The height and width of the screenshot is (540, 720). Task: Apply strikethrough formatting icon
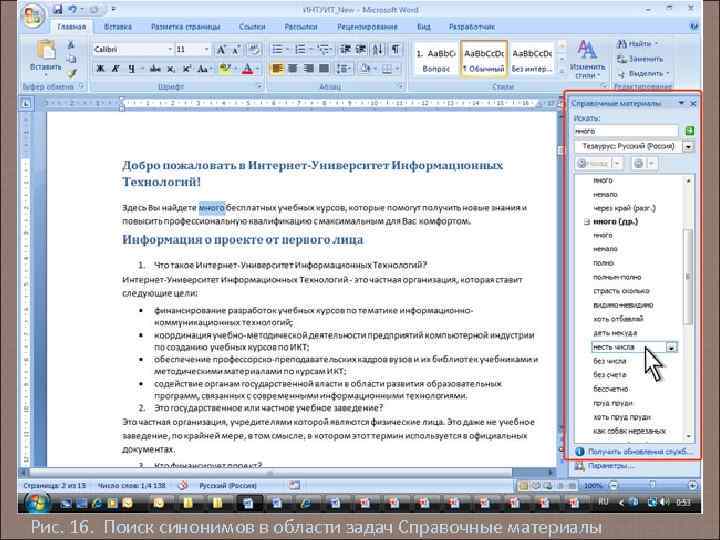(155, 69)
